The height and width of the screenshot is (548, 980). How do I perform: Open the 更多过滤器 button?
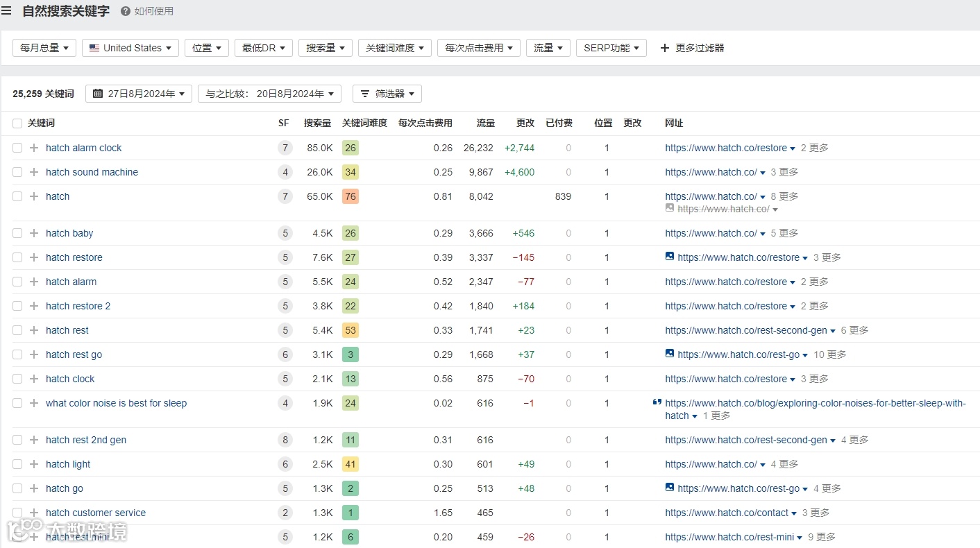692,48
